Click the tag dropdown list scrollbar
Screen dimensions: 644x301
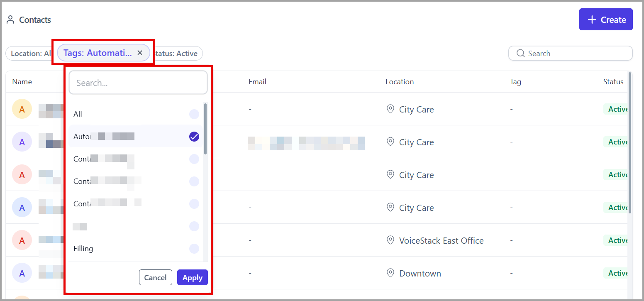coord(205,129)
